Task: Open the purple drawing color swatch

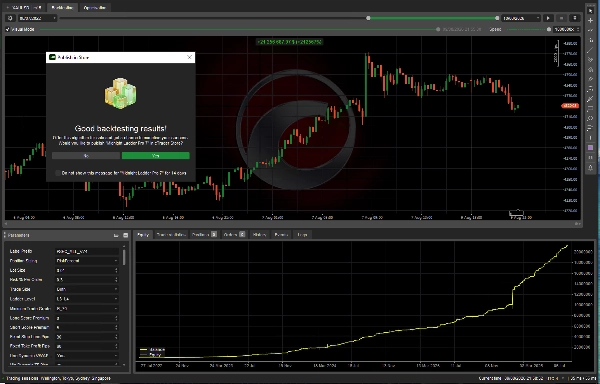Action: [590, 148]
